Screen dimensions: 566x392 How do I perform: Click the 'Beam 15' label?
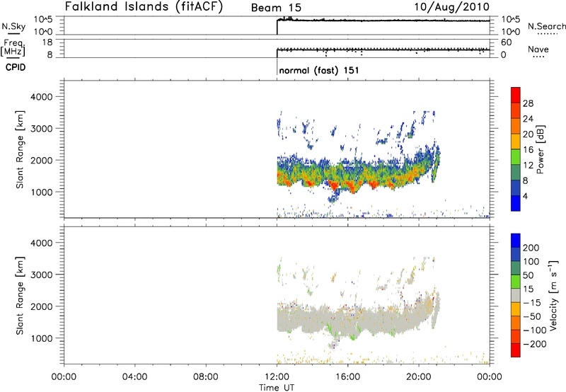[x=276, y=8]
